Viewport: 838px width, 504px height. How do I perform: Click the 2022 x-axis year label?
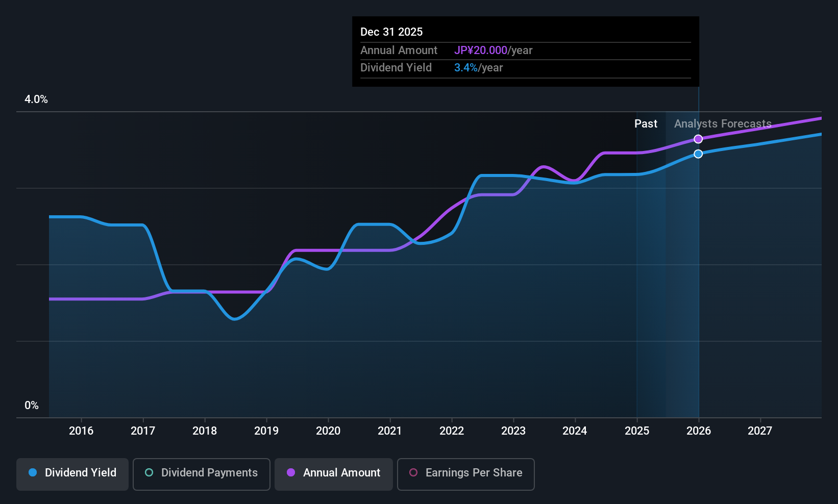click(452, 431)
